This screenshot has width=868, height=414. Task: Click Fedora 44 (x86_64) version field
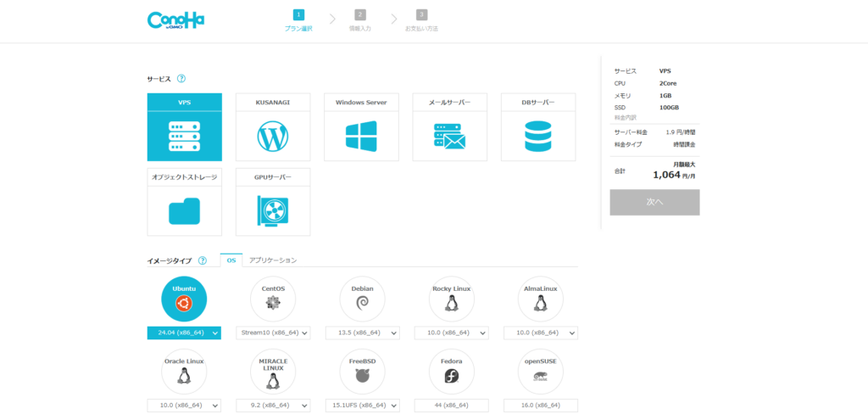(452, 406)
